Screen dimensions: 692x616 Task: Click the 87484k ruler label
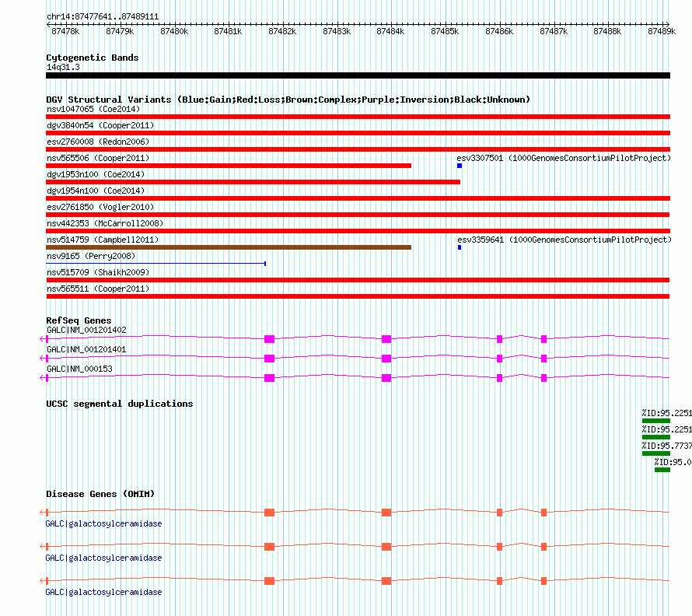click(390, 31)
